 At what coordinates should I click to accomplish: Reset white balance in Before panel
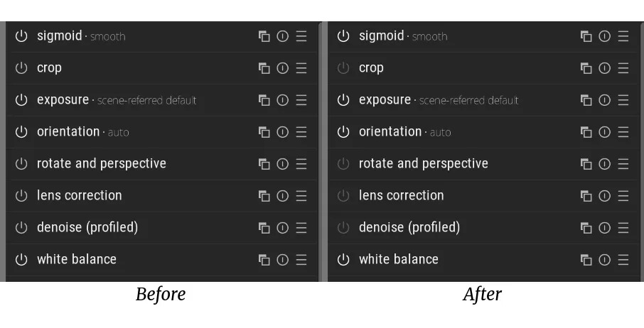(283, 260)
